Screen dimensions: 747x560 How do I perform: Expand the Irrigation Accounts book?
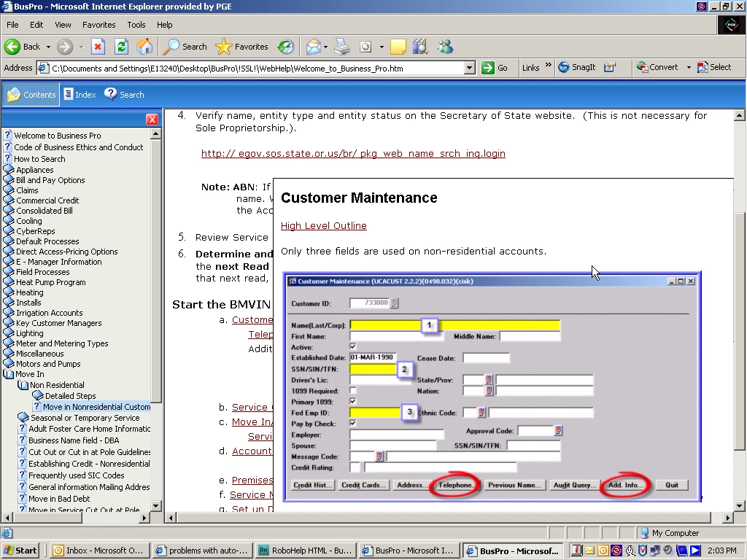[9, 313]
